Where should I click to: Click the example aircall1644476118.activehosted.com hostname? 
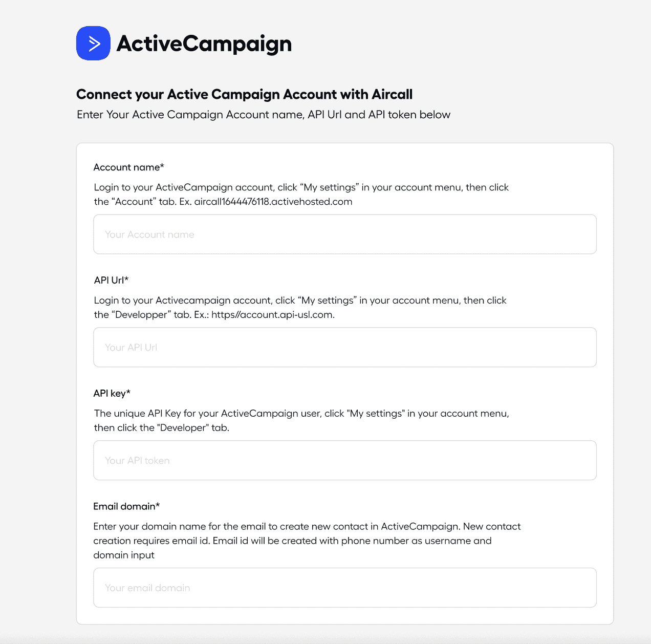point(273,202)
